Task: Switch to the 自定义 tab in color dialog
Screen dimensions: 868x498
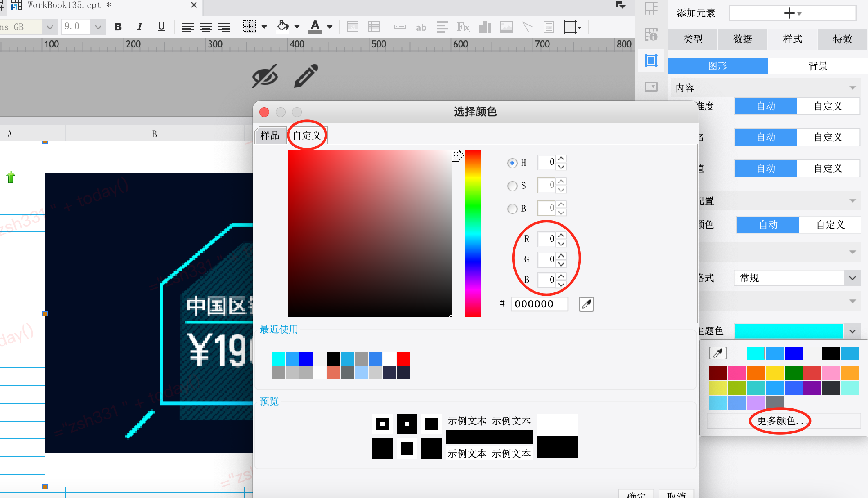Action: pos(307,135)
